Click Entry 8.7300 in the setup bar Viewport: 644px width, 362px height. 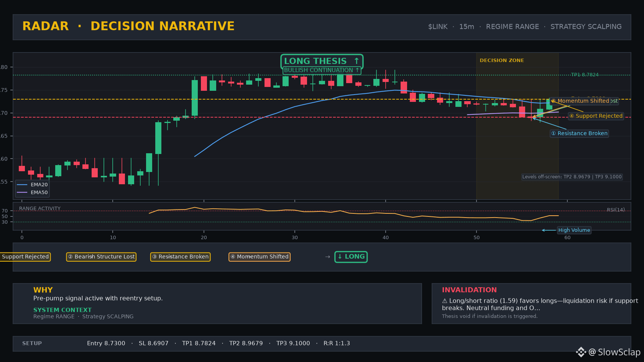106,344
